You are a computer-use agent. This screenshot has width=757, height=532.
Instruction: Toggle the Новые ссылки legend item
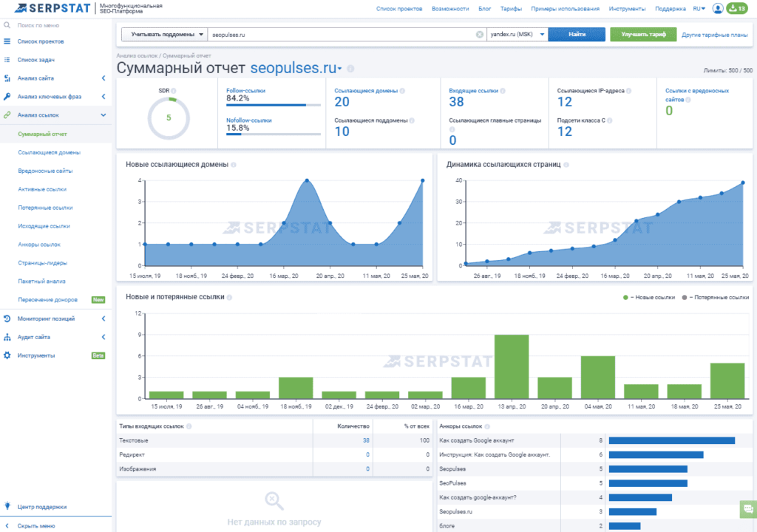tap(649, 297)
